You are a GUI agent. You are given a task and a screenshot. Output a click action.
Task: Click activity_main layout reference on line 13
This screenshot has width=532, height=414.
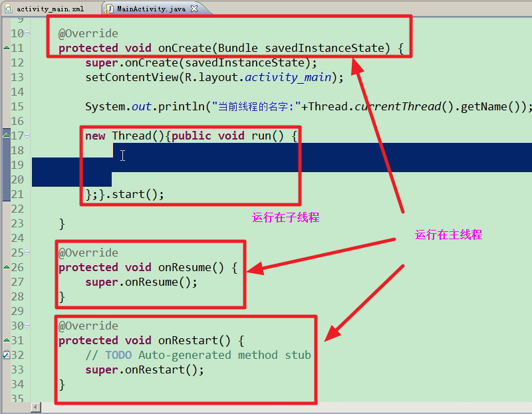coord(288,77)
